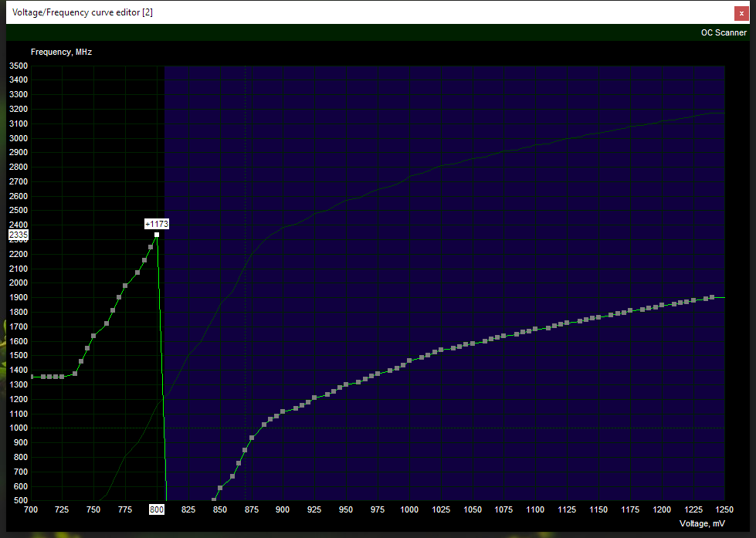Select the last curve point near 1240 mV

coord(712,297)
